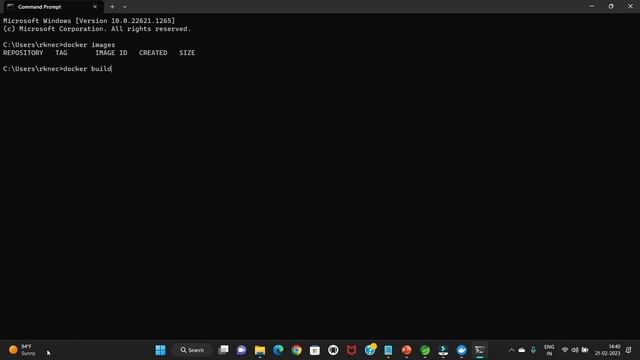The width and height of the screenshot is (640, 360).
Task: Click the CREATED column header
Action: point(153,53)
